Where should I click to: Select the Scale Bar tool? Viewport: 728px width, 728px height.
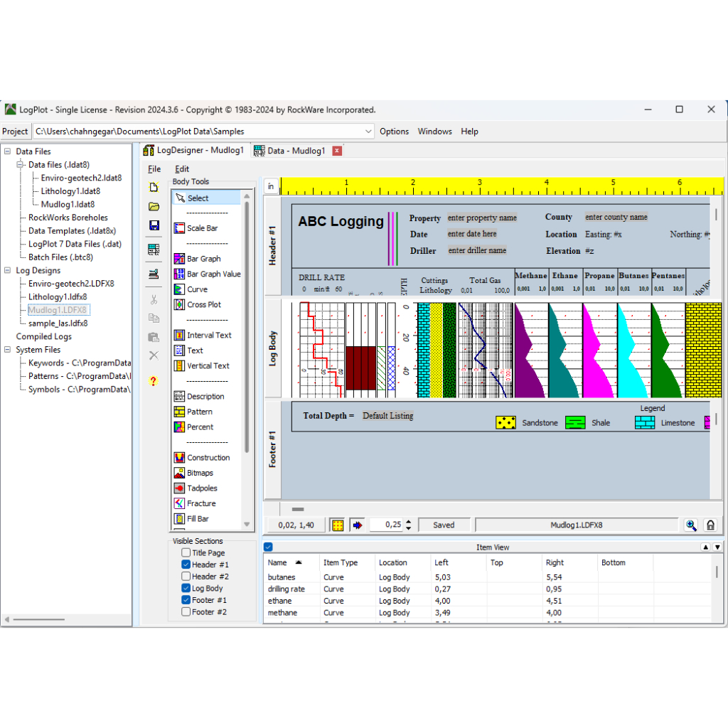pyautogui.click(x=202, y=228)
